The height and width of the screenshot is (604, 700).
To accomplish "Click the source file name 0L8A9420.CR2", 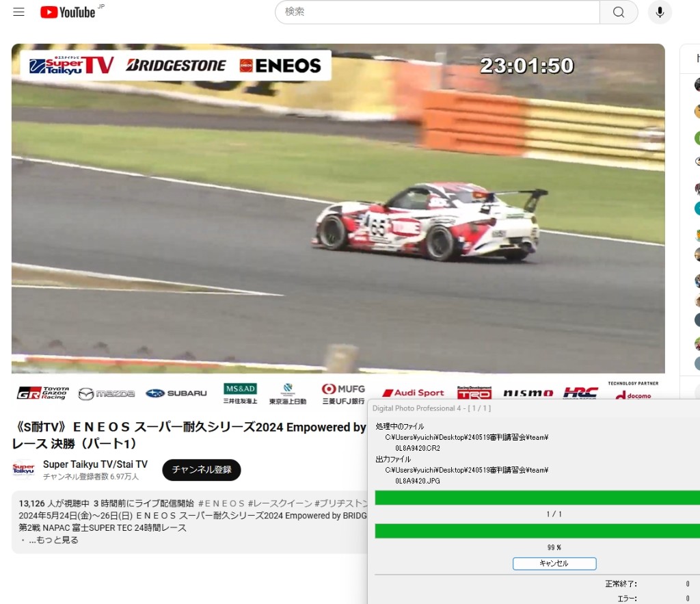I will pyautogui.click(x=418, y=448).
